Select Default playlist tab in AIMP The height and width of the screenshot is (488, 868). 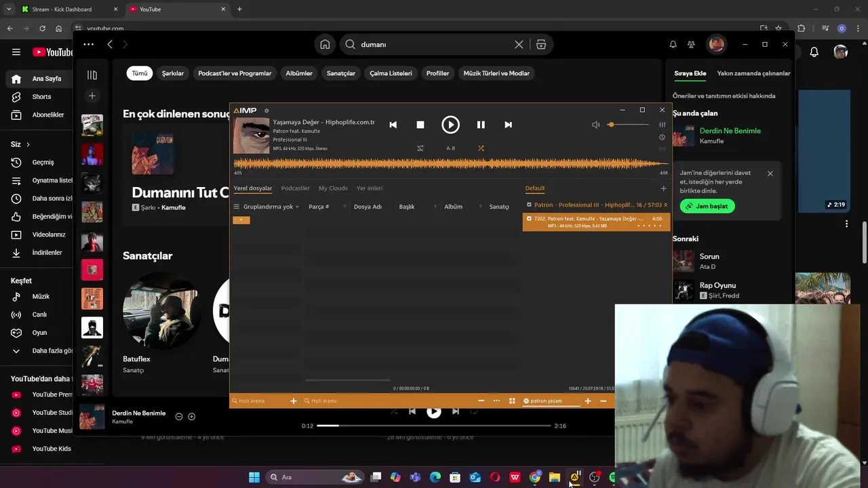(534, 188)
